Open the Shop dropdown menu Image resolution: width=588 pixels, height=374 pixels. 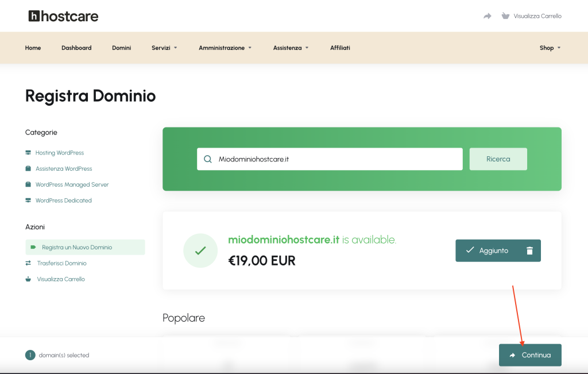pyautogui.click(x=550, y=48)
